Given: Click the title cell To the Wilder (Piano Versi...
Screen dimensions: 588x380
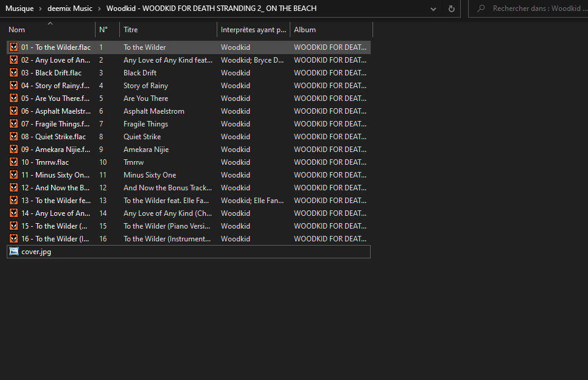Looking at the screenshot, I should click(167, 226).
